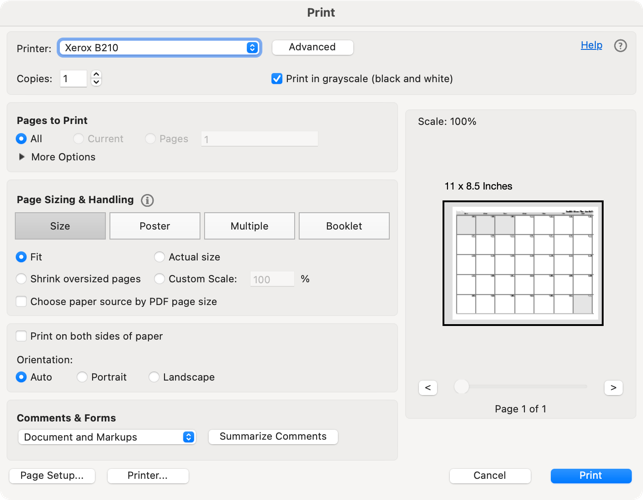This screenshot has height=500, width=643.
Task: Go to previous preview page arrow
Action: click(x=428, y=388)
